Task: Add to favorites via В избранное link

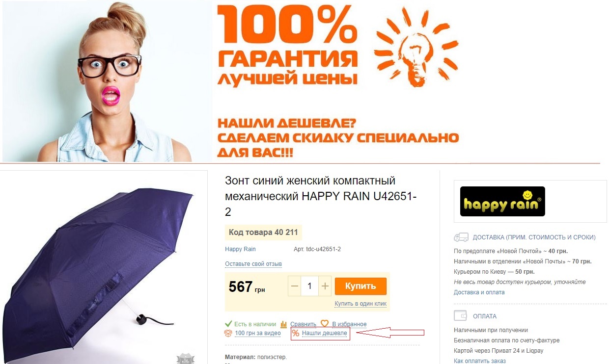Action: (x=349, y=324)
